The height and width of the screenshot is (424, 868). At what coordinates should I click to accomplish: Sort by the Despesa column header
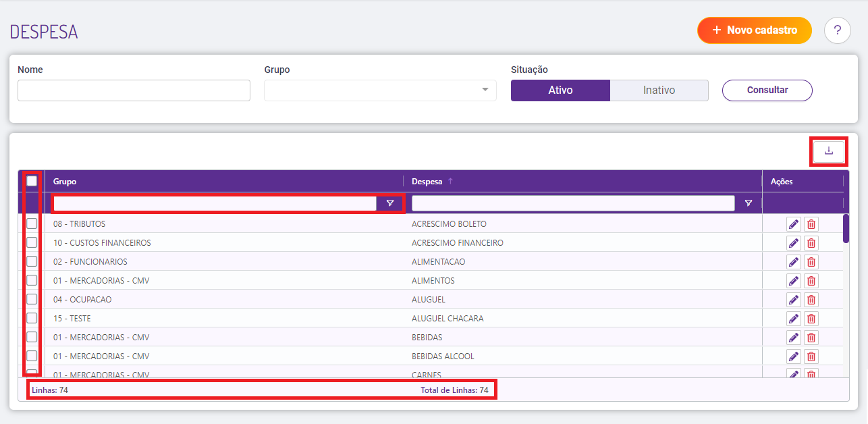427,182
